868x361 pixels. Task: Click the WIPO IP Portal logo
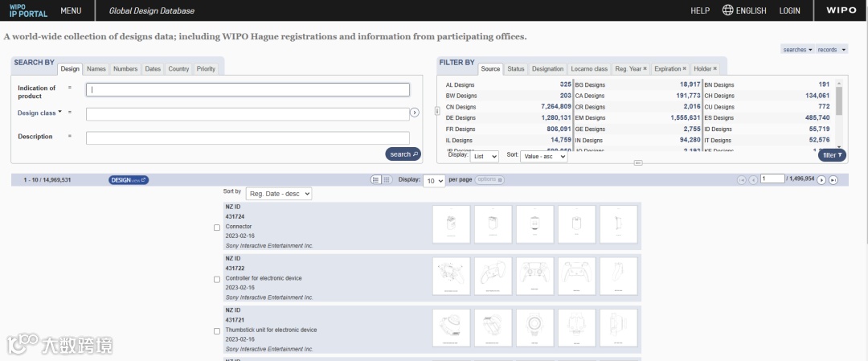point(28,10)
